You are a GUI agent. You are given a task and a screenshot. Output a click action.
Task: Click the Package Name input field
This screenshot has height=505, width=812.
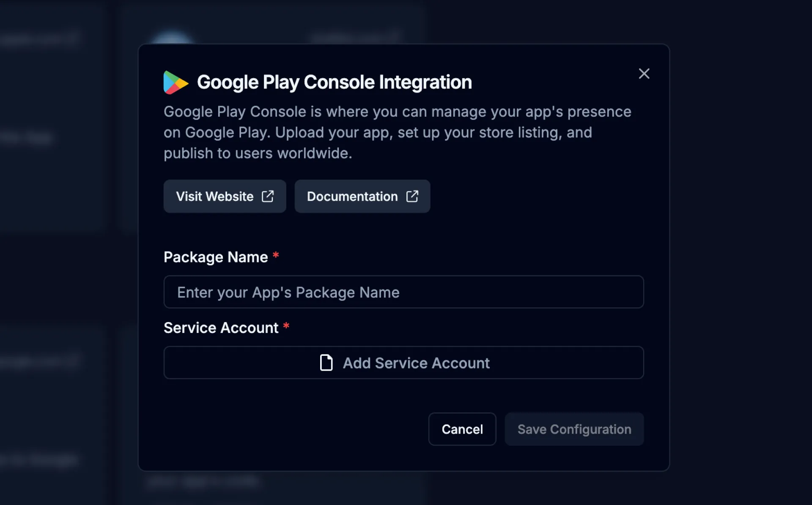[x=403, y=292]
